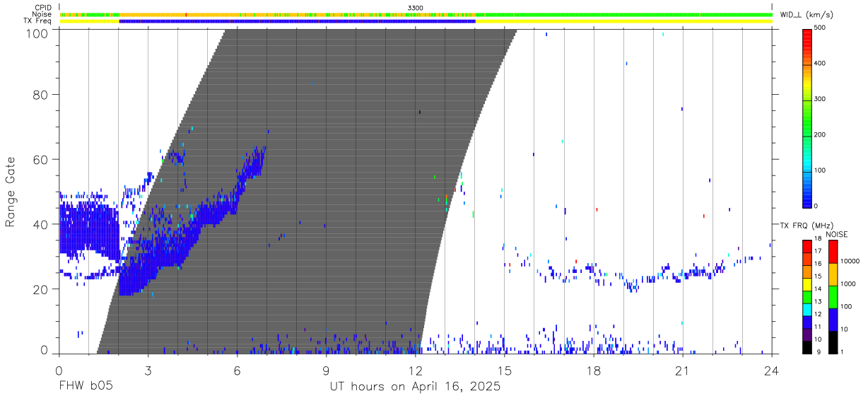The image size is (868, 401).
Task: Click the 9 MHz tick label
Action: [819, 352]
